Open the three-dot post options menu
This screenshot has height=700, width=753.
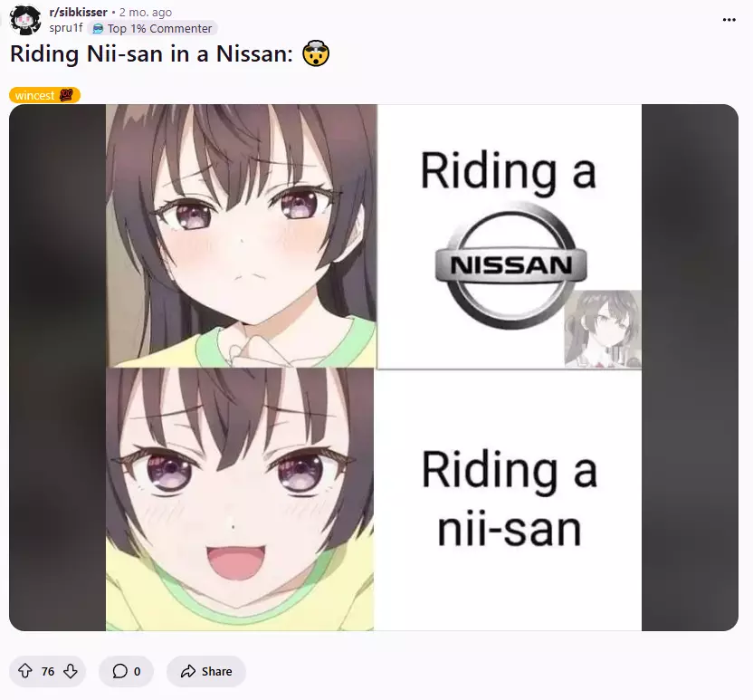729,20
